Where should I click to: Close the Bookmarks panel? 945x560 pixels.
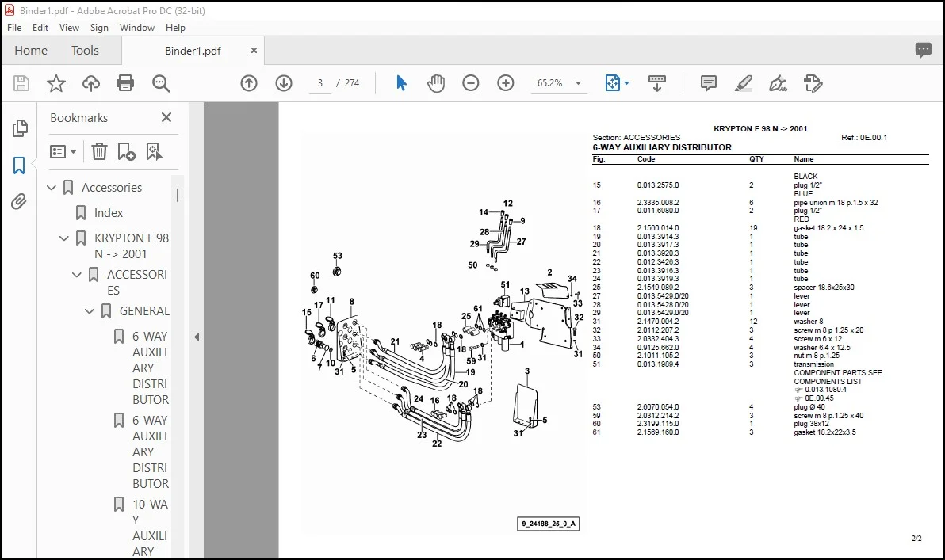(x=166, y=117)
